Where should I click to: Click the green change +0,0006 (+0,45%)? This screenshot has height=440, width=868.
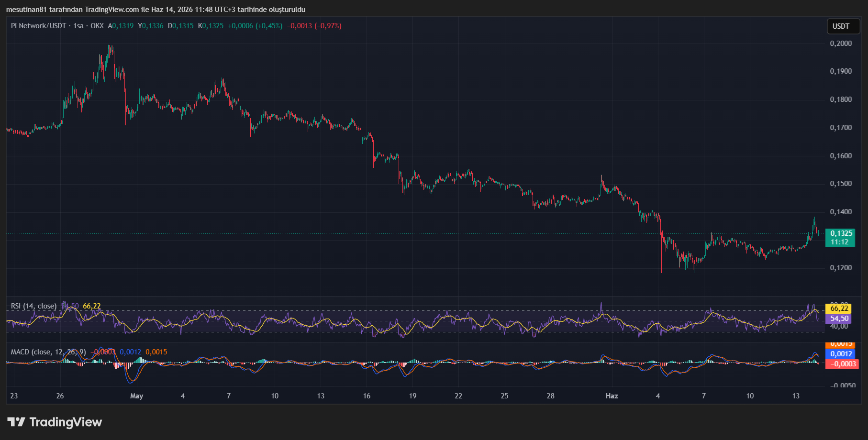click(255, 26)
